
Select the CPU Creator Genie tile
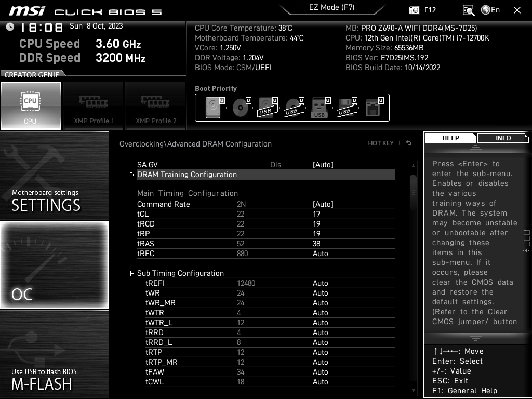point(31,106)
